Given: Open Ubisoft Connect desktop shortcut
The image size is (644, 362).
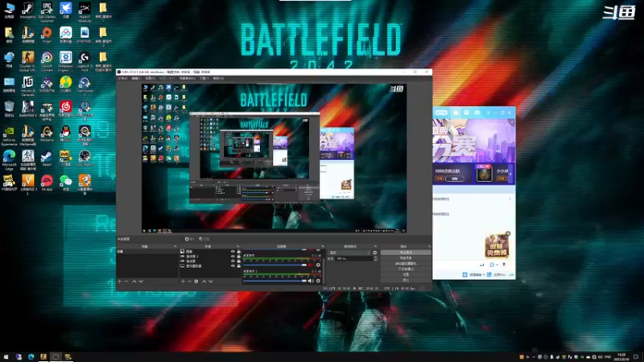Looking at the screenshot, I should tap(47, 62).
